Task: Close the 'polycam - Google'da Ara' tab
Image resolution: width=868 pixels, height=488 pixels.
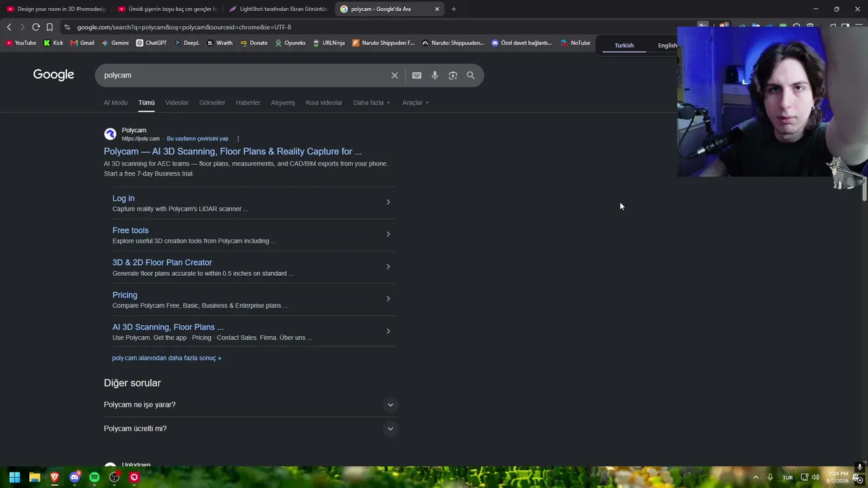Action: point(437,9)
